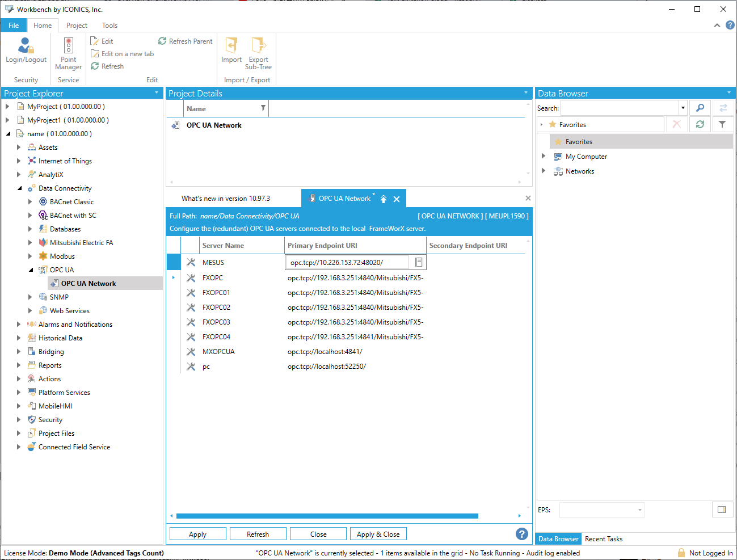Click the Data Browser search magnifier icon
Image resolution: width=737 pixels, height=560 pixels.
coord(700,108)
